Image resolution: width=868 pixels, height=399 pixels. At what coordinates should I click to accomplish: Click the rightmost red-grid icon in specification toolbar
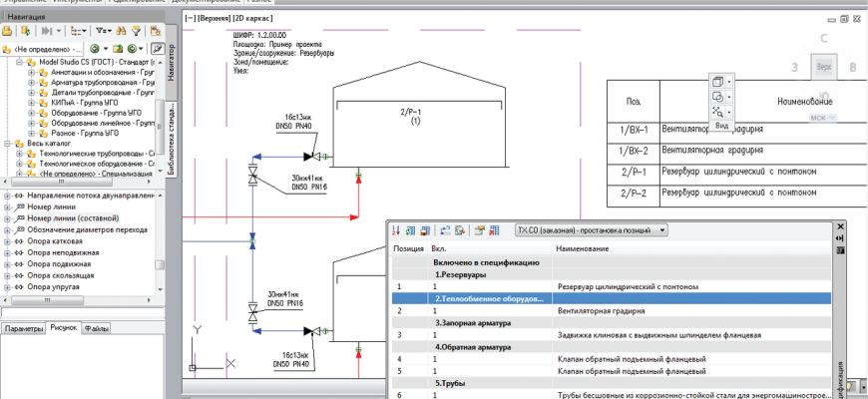[493, 230]
